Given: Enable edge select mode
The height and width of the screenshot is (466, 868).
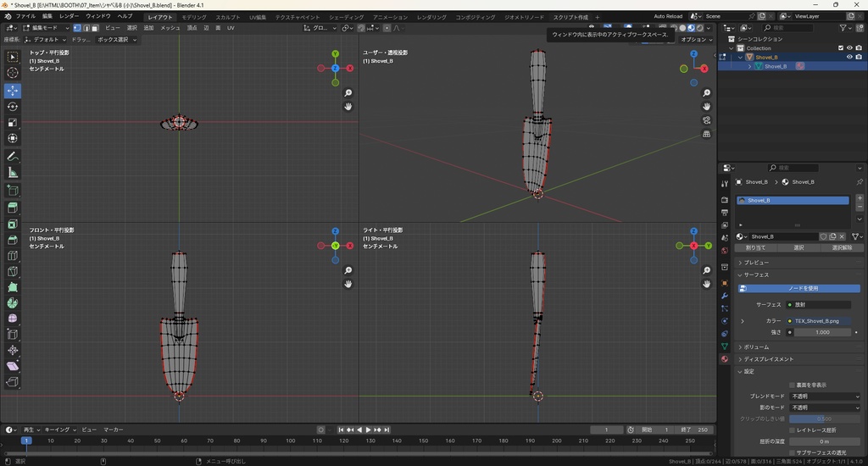Looking at the screenshot, I should (x=86, y=28).
